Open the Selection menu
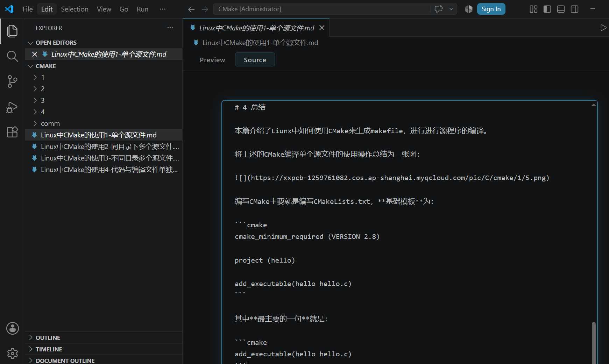This screenshot has width=609, height=364. pos(75,9)
